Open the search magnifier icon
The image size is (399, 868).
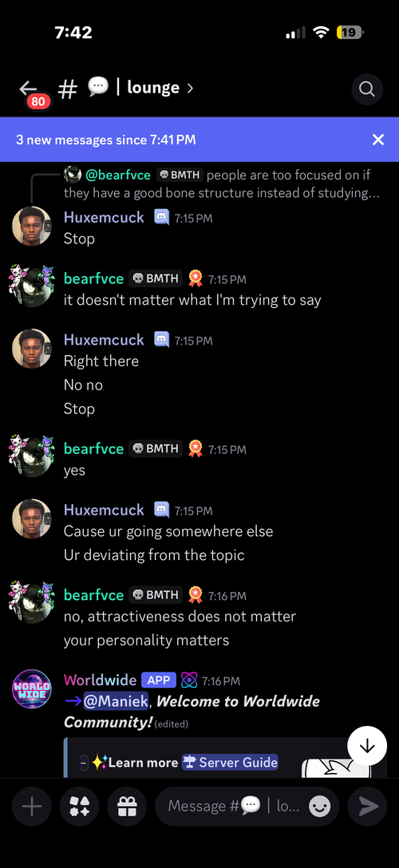tap(367, 89)
